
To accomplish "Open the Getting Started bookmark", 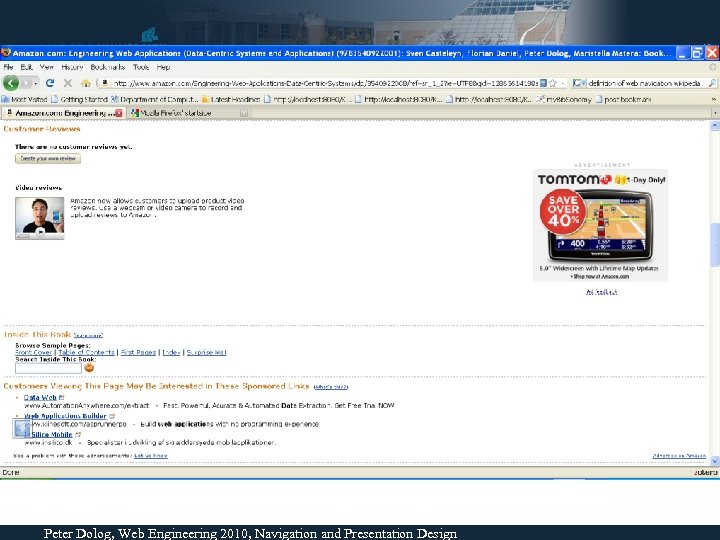I will point(79,99).
